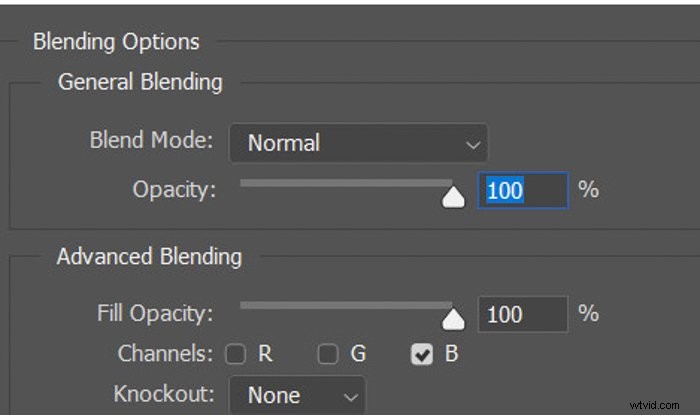
Task: Click the percent sign beside Fill Opacity field
Action: click(588, 313)
